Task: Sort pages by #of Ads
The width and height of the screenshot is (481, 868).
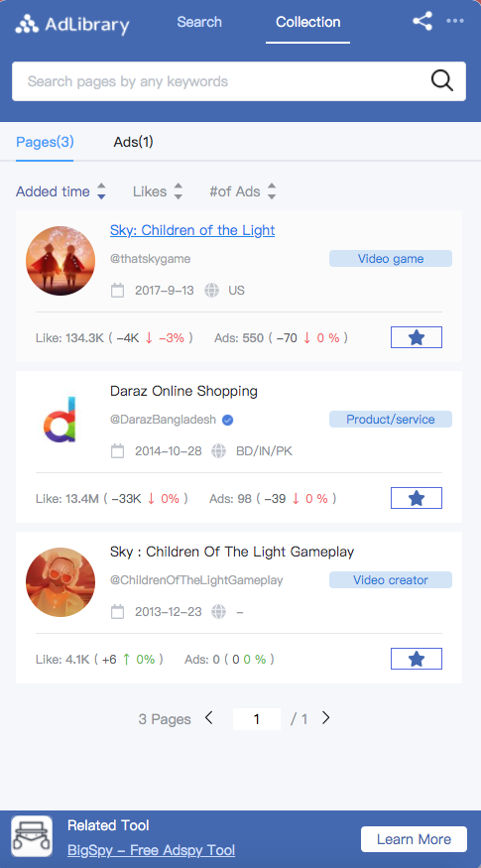Action: pos(243,191)
